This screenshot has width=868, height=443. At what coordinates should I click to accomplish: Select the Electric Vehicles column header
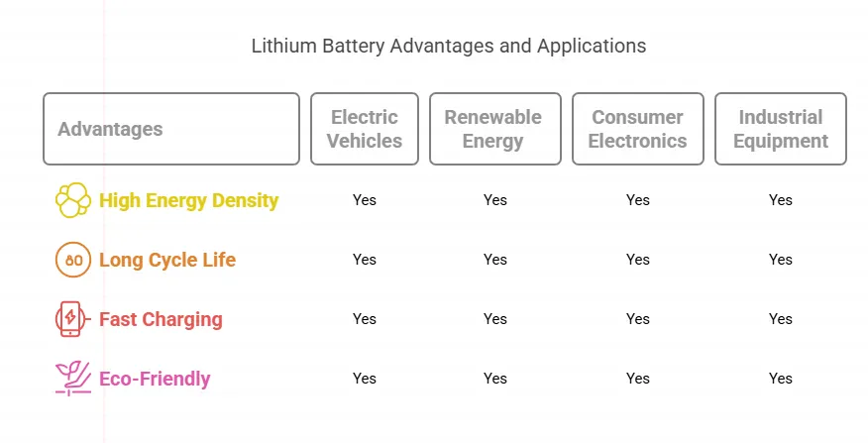(x=365, y=129)
